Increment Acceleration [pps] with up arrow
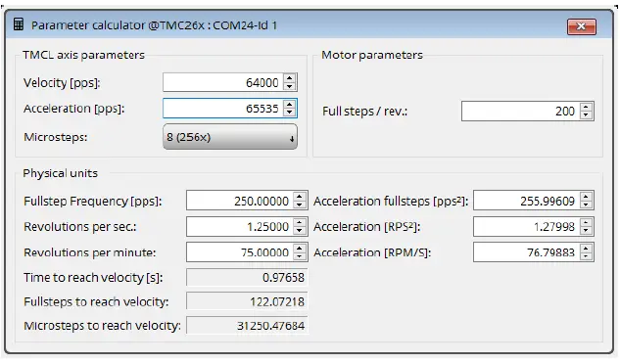 point(290,104)
